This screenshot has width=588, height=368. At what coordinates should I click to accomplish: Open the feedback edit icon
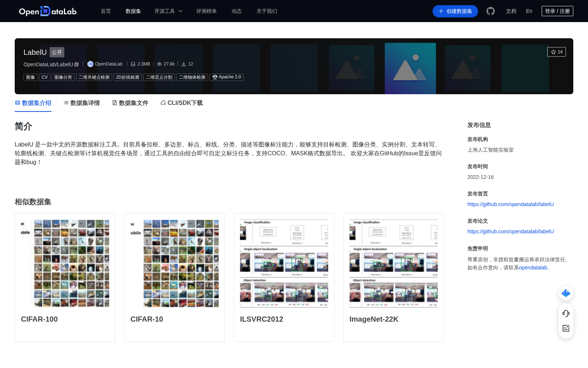click(566, 328)
